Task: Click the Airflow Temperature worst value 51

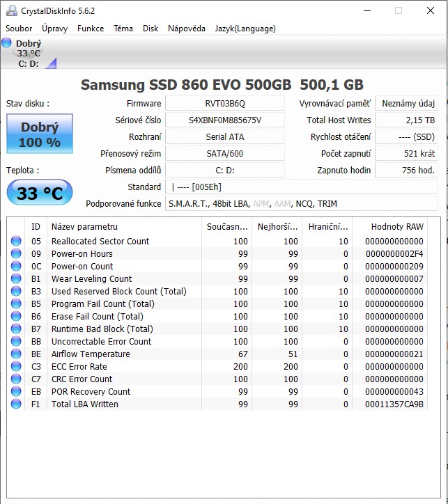Action: [x=293, y=354]
